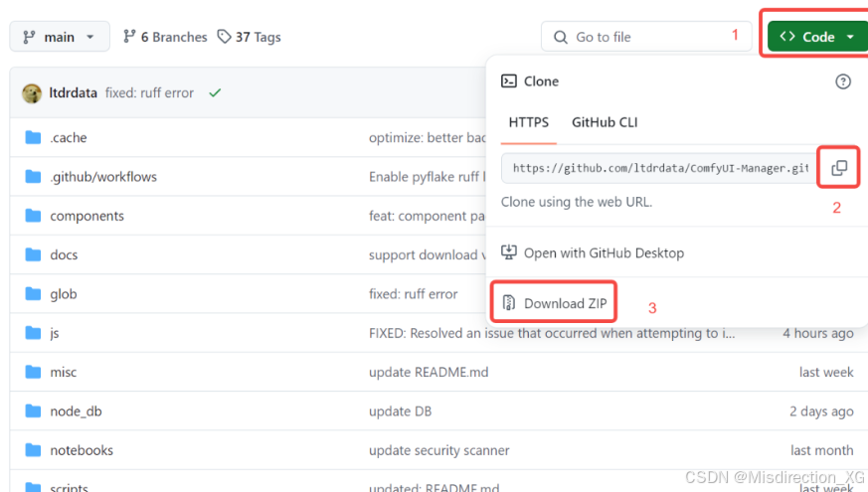Screen dimensions: 868x492
Task: Click the folder icon for js
Action: click(33, 333)
